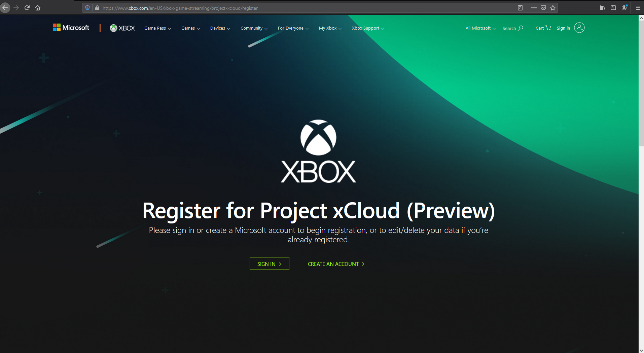The height and width of the screenshot is (353, 644).
Task: Bookmark this page with the star icon
Action: point(553,8)
